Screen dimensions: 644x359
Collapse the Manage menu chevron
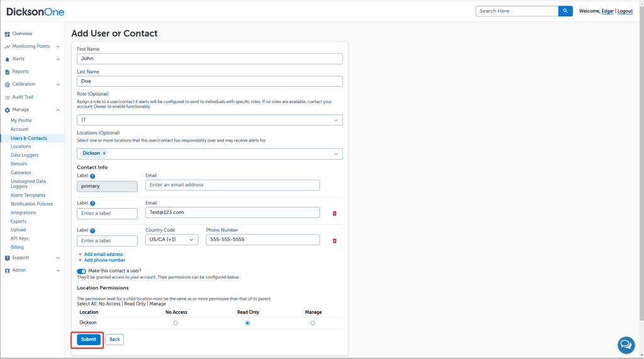58,110
